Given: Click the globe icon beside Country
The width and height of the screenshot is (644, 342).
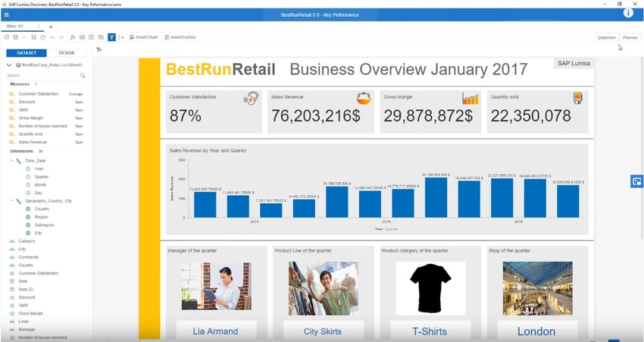Looking at the screenshot, I should tap(28, 209).
